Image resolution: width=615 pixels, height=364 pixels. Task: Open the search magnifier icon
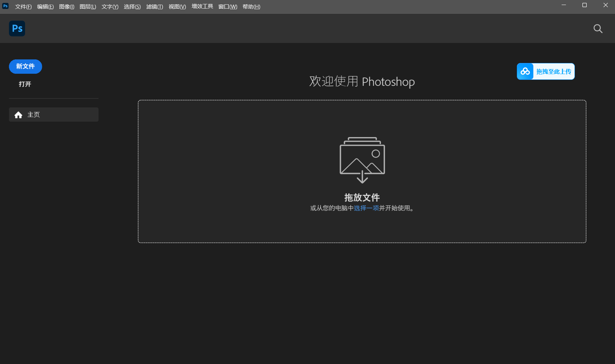click(x=598, y=29)
